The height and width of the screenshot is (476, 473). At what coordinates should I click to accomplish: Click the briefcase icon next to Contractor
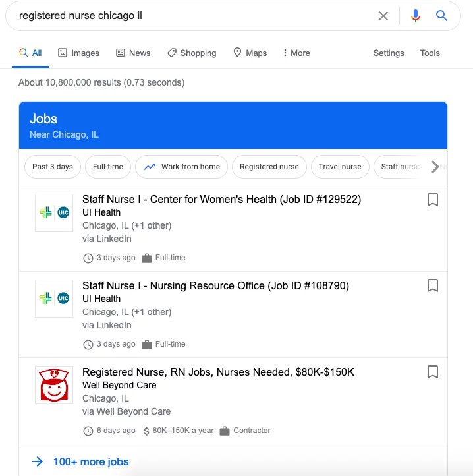point(225,431)
